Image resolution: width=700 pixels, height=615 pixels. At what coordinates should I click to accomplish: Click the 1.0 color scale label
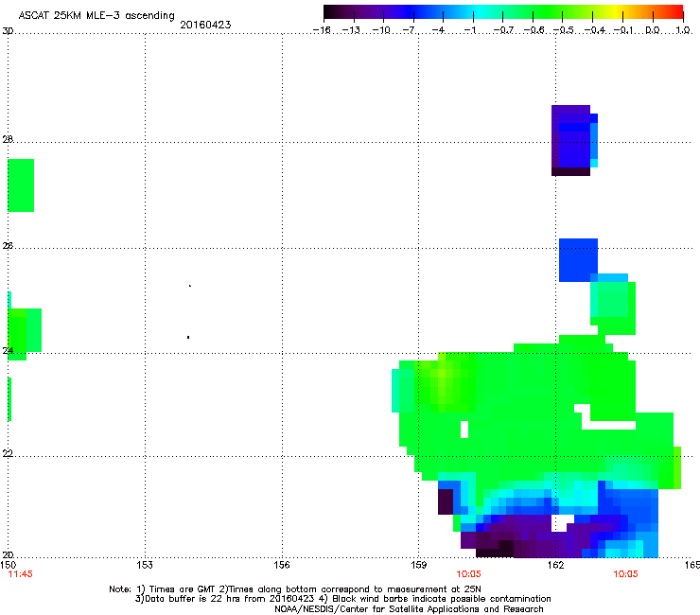683,30
